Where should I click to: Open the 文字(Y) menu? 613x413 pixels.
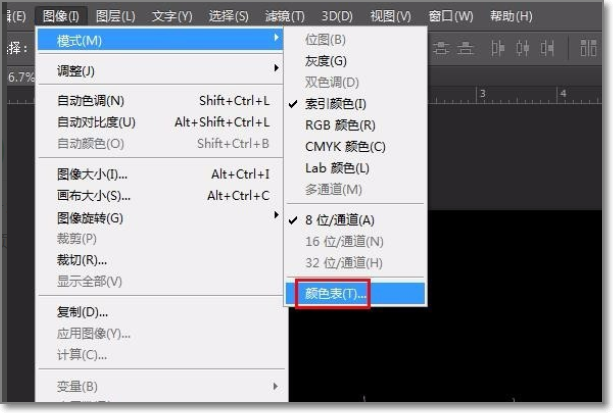pyautogui.click(x=172, y=16)
